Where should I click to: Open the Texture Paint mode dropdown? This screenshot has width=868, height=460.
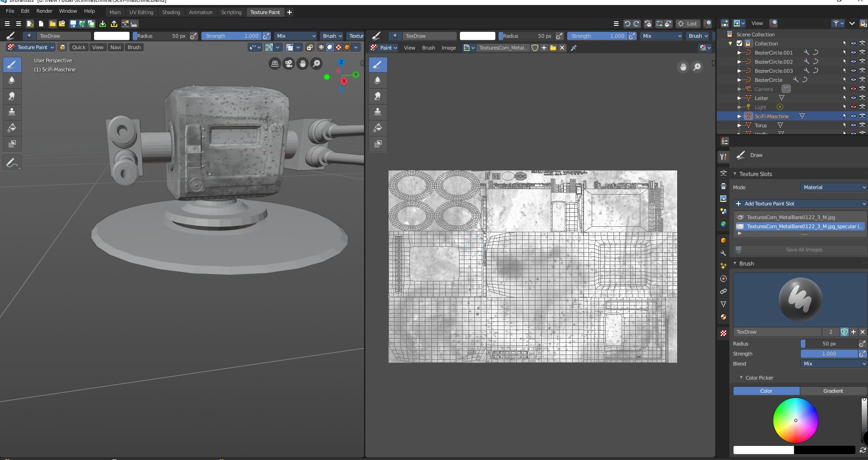point(31,47)
